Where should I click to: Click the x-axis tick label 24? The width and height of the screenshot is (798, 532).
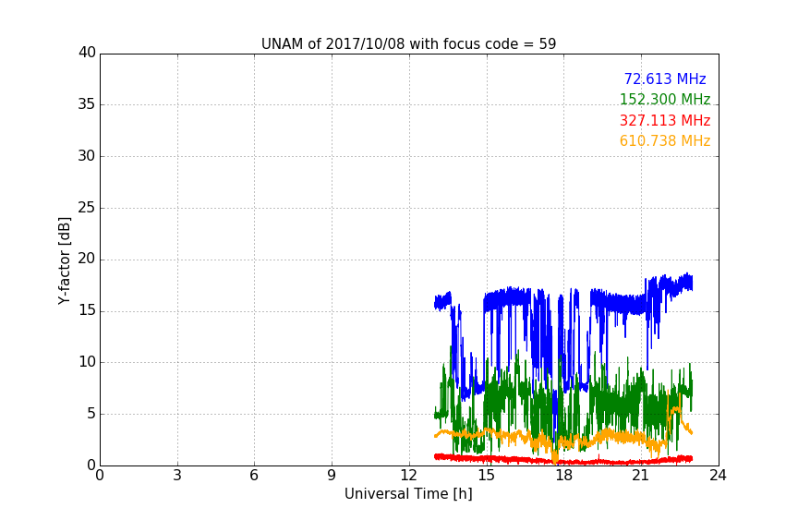[x=718, y=476]
